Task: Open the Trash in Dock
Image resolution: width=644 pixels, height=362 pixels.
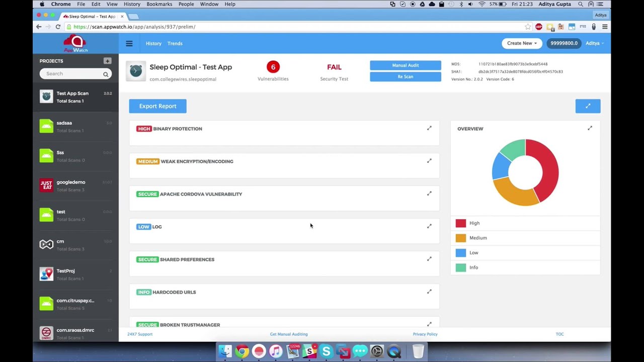Action: tap(418, 351)
